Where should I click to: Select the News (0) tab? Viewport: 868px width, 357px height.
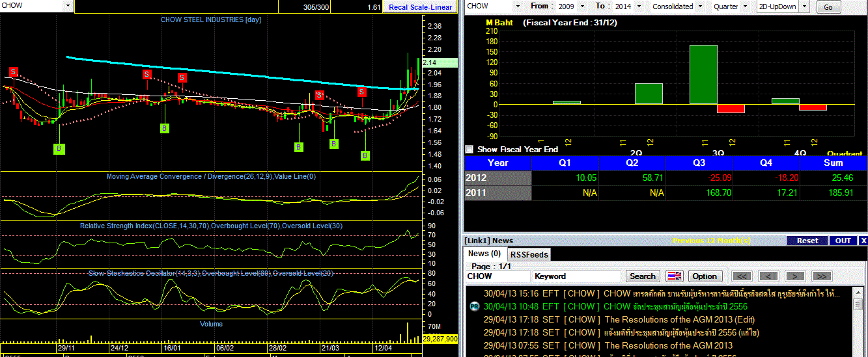pos(484,254)
